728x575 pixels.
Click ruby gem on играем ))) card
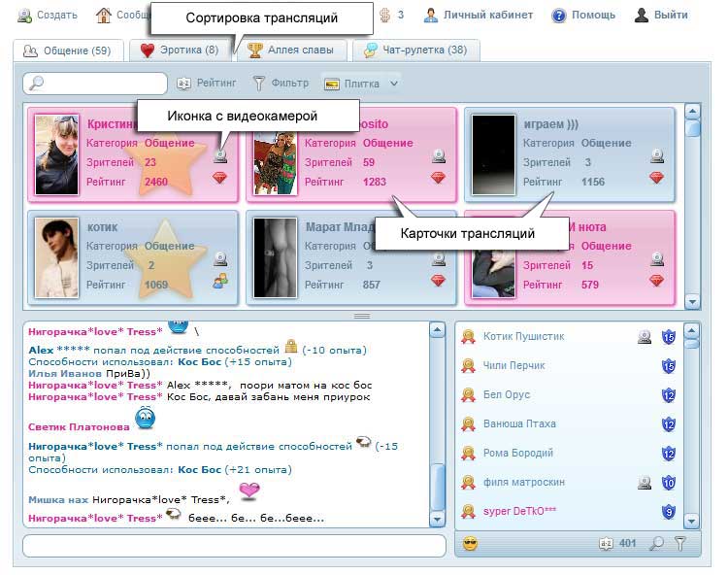pyautogui.click(x=656, y=178)
